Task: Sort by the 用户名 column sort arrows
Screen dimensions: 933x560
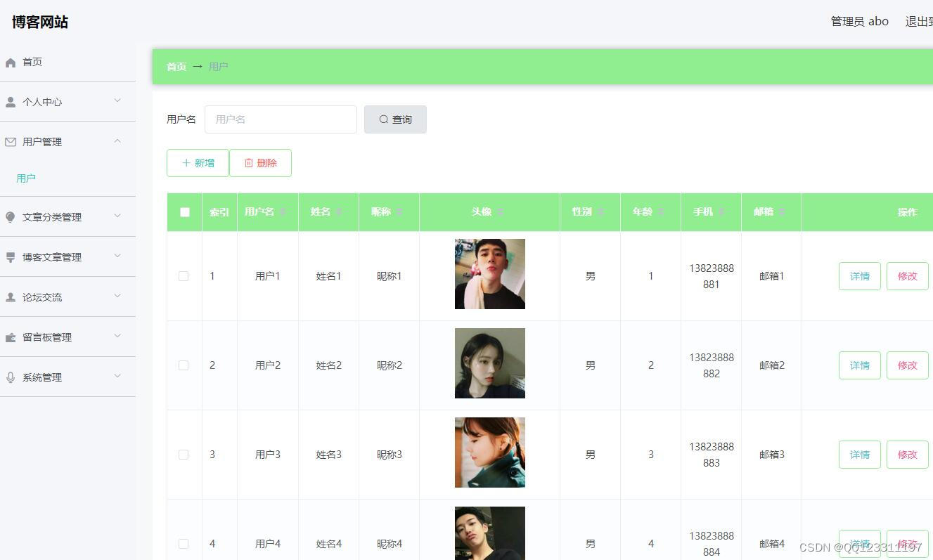Action: click(x=283, y=212)
